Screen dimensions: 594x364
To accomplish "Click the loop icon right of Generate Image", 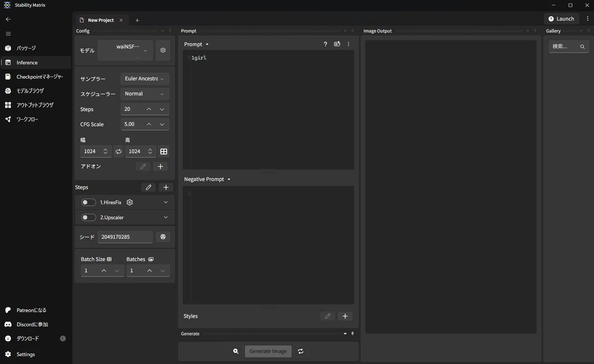I will tap(300, 351).
